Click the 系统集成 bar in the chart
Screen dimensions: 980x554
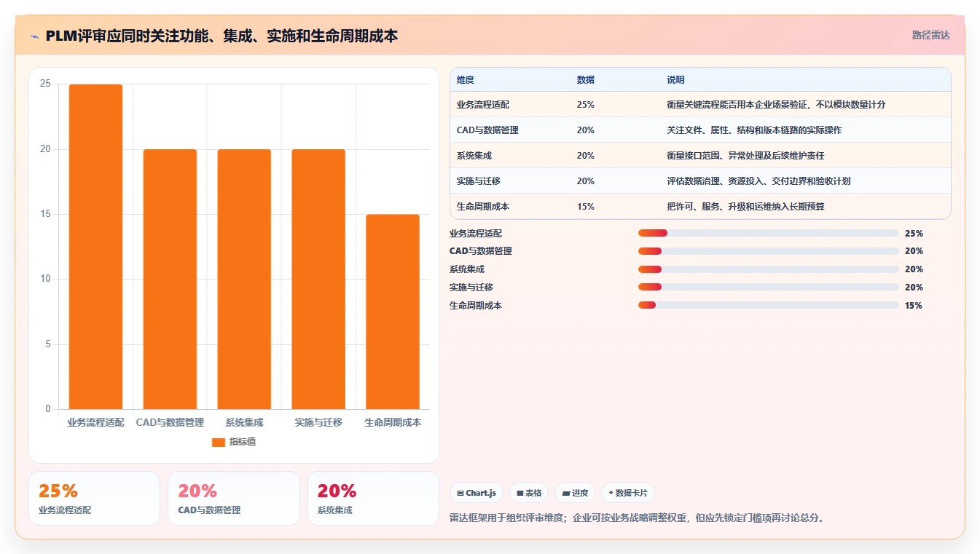pyautogui.click(x=244, y=279)
